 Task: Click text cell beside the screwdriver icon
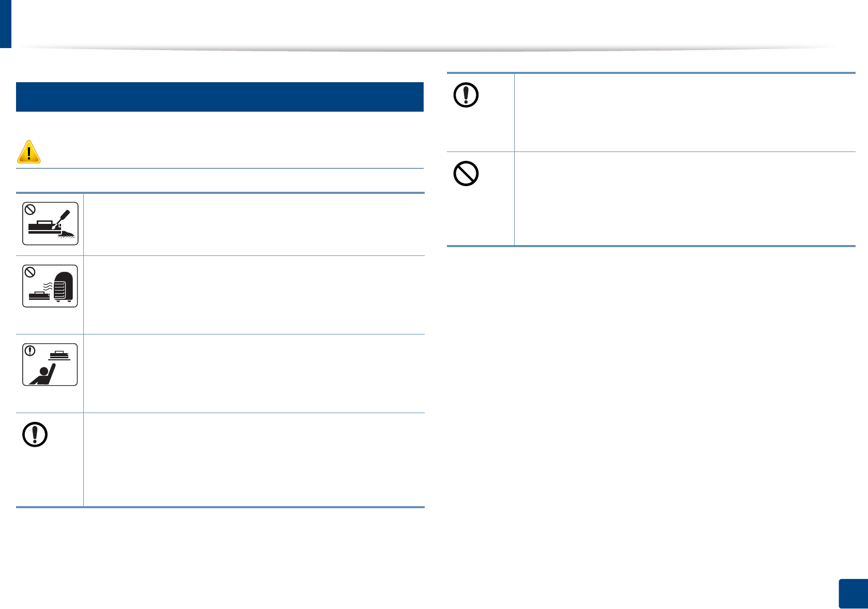(x=253, y=224)
